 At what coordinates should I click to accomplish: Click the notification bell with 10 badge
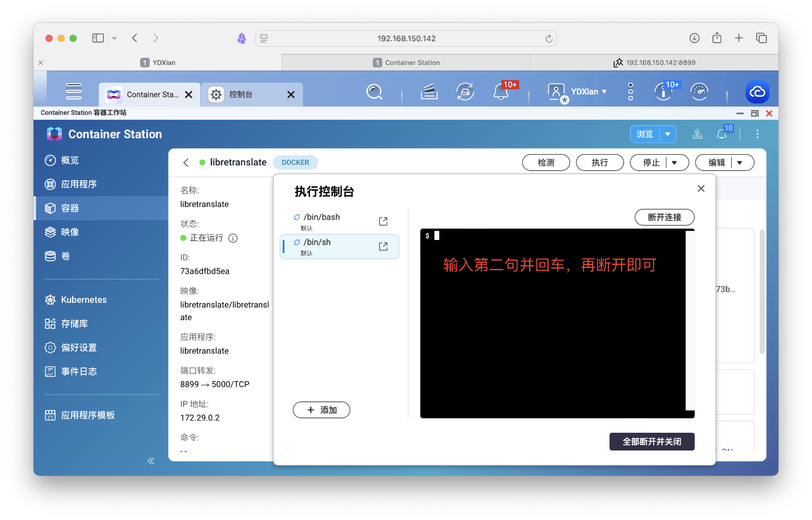pos(721,134)
